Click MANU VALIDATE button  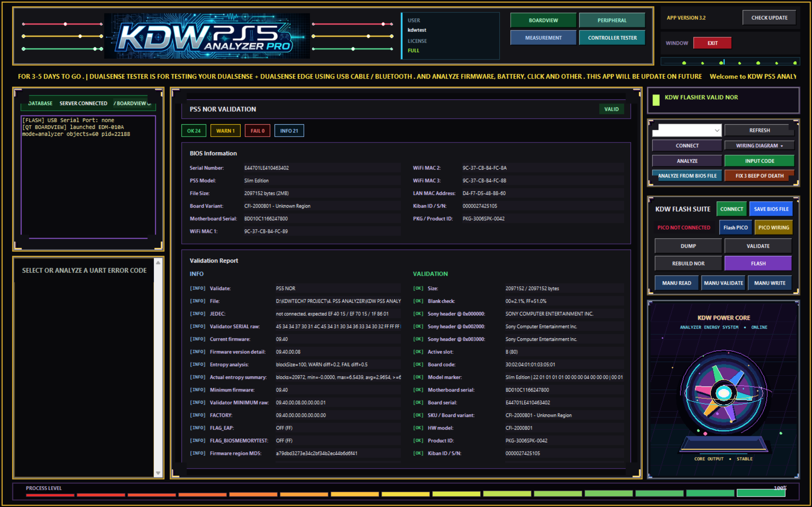(x=723, y=283)
